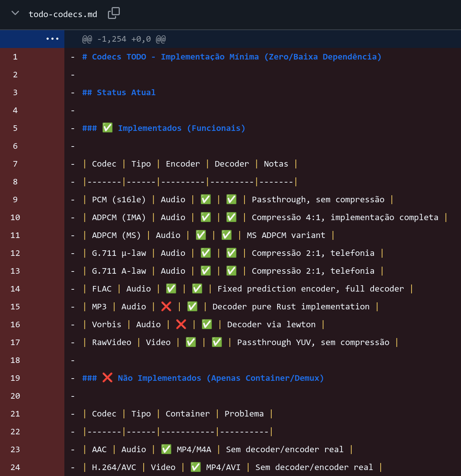Select line number 12 in the diff
The image size is (461, 476).
[x=15, y=253]
